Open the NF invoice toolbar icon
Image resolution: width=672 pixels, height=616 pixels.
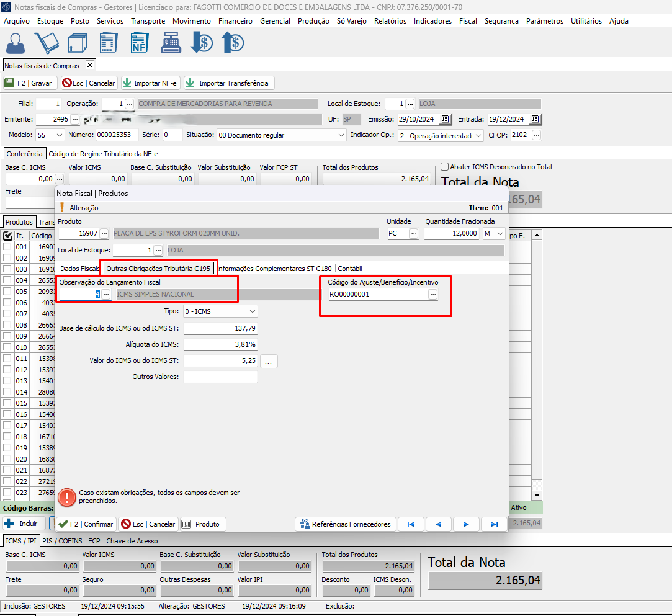click(140, 43)
